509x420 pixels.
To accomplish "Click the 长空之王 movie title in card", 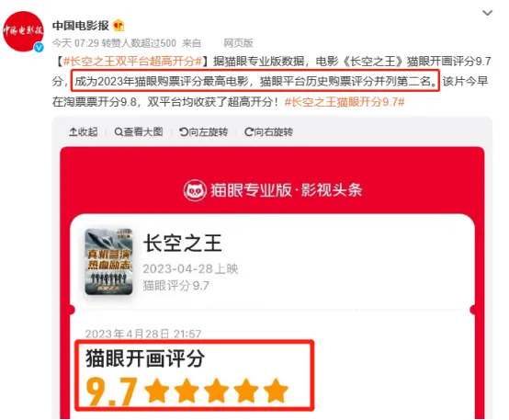I will coord(183,243).
